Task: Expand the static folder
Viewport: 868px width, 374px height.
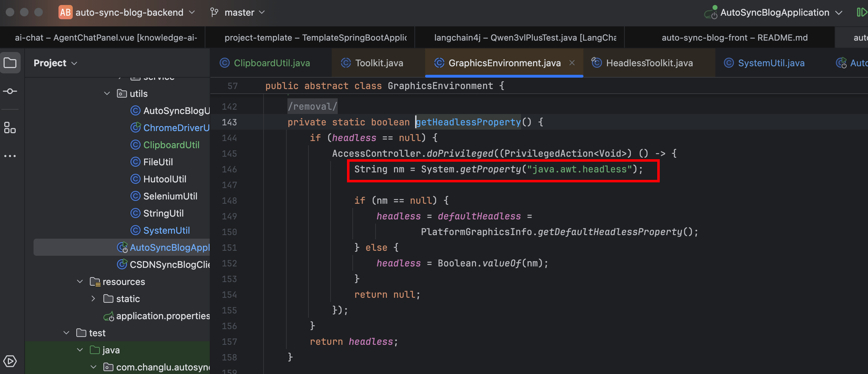Action: 93,299
